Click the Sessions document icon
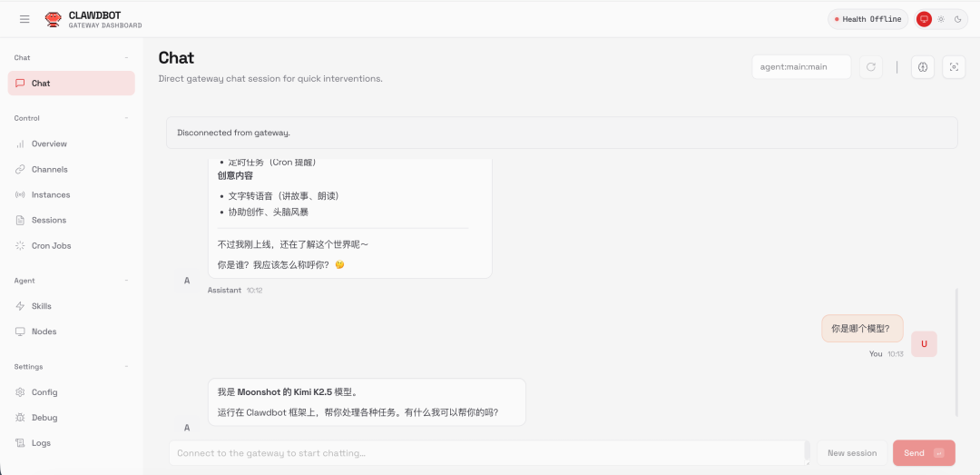 click(20, 221)
